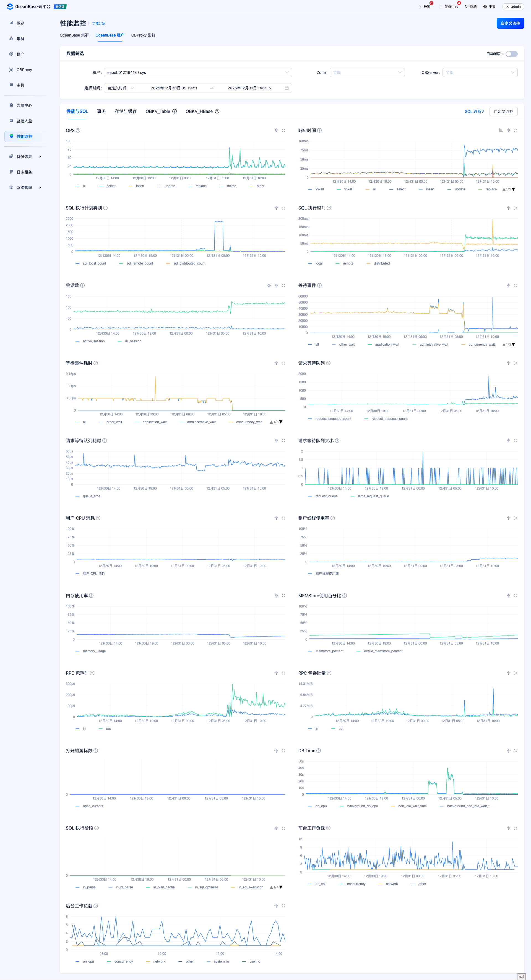The width and height of the screenshot is (531, 980).
Task: Click the fullscreen icon on QPS chart
Action: click(x=283, y=130)
